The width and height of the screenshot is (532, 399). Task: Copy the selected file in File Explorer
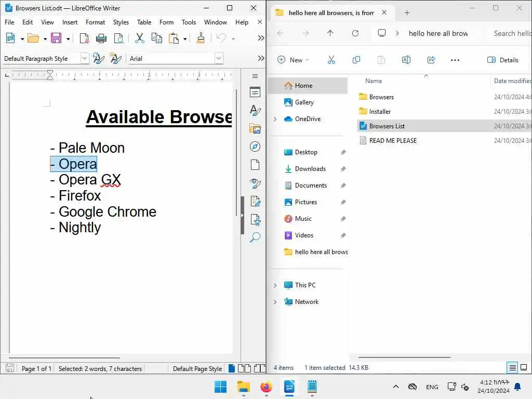pos(356,60)
